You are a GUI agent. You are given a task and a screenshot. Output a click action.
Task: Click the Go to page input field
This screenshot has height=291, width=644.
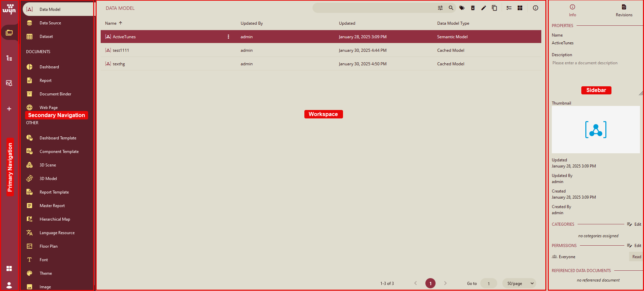pyautogui.click(x=488, y=283)
